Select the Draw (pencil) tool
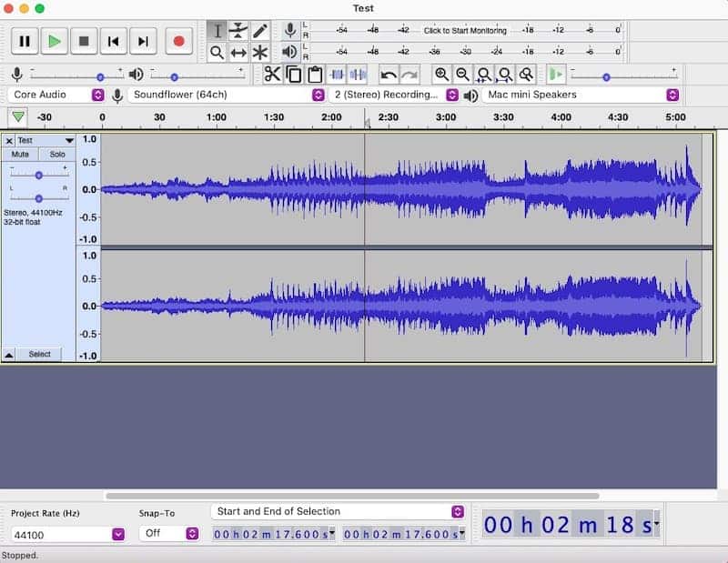 click(260, 31)
